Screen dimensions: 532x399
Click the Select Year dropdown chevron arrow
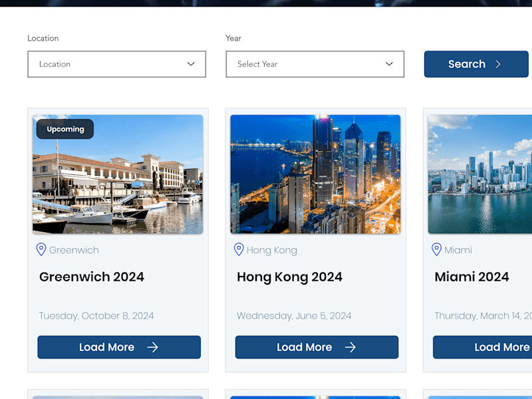pyautogui.click(x=389, y=64)
